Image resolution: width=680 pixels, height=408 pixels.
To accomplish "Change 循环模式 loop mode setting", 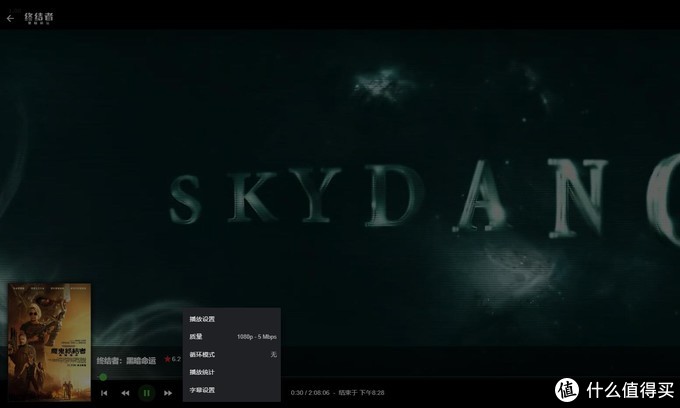I will coord(232,354).
